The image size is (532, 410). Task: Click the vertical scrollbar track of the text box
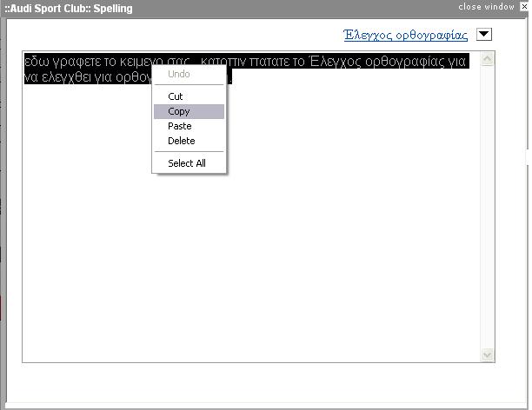coord(488,208)
